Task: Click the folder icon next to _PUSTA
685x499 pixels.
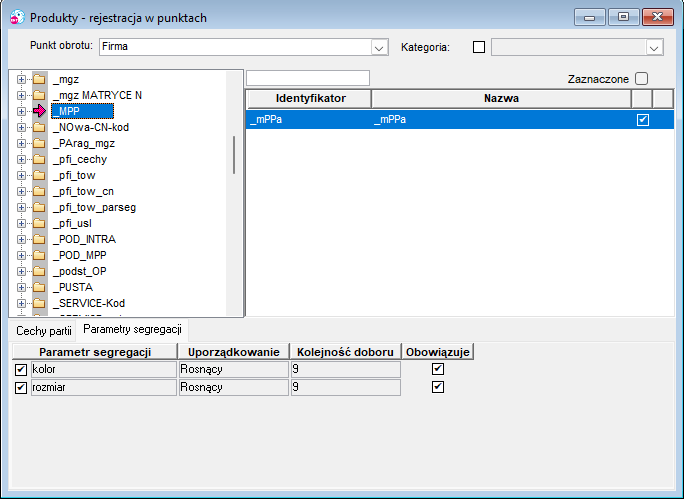Action: (x=39, y=287)
